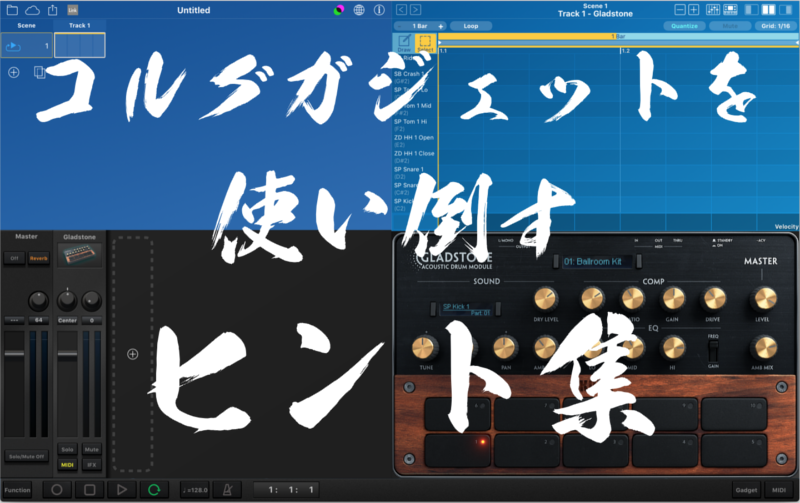Viewport: 800px width, 503px height.
Task: Click the Quantize button
Action: pos(684,26)
